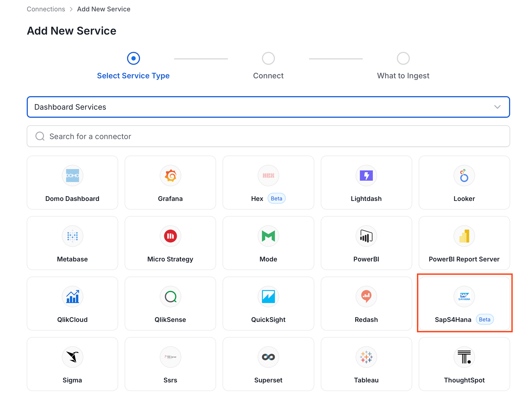The image size is (532, 397).
Task: Select the Lightdash lightning icon
Action: tap(366, 176)
